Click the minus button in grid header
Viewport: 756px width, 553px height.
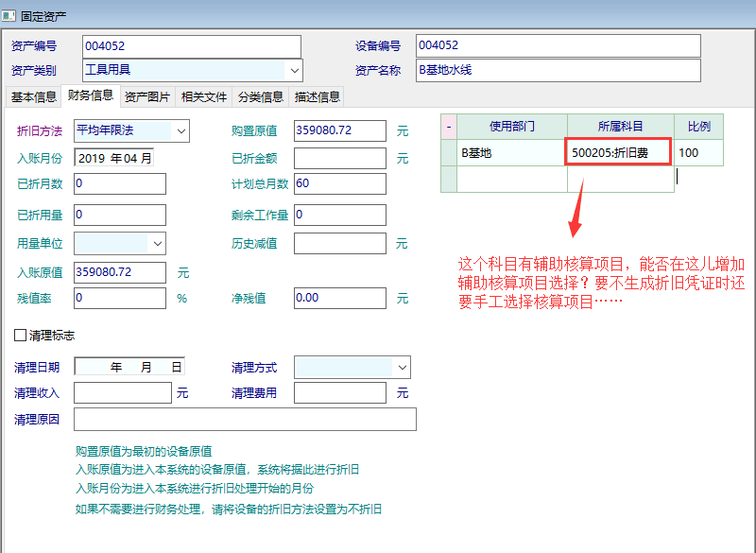coord(449,126)
